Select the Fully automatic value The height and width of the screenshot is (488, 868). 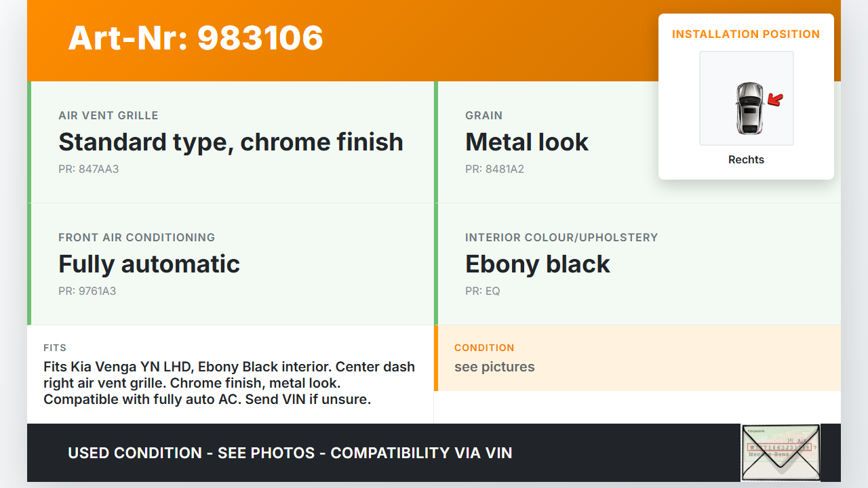149,264
